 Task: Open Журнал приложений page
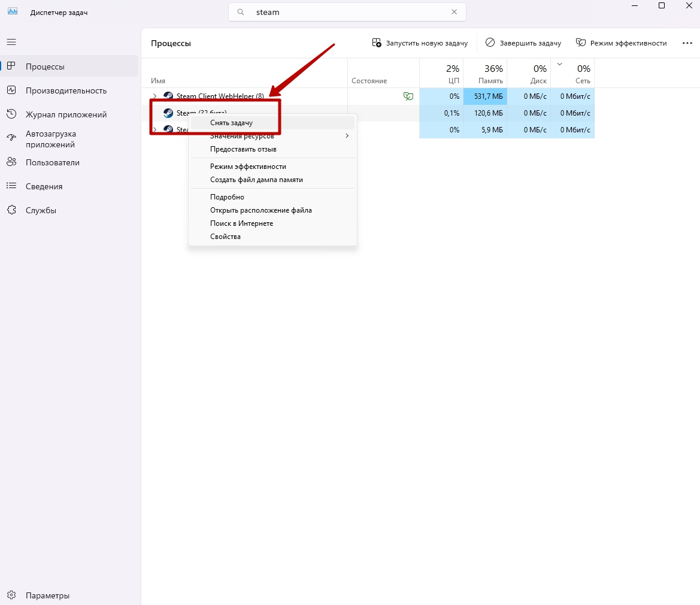pyautogui.click(x=69, y=114)
